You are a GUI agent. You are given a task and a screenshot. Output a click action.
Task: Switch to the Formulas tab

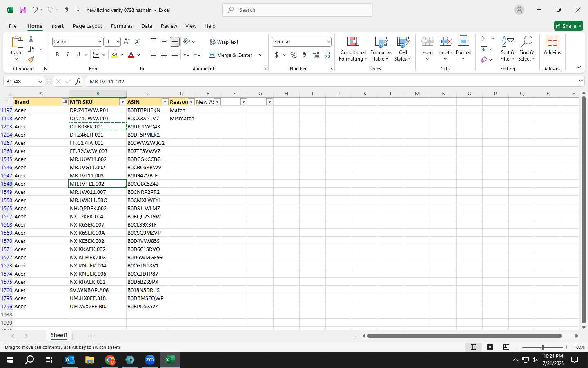click(122, 26)
